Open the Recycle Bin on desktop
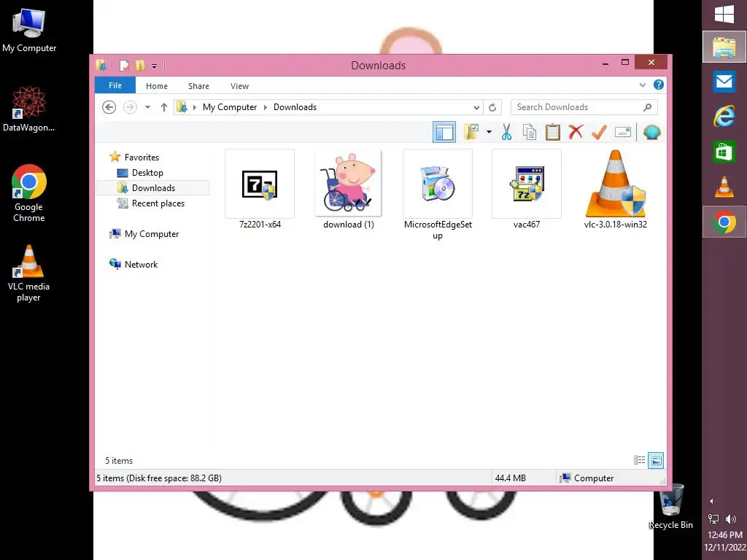Viewport: 747px width, 560px height. [671, 507]
